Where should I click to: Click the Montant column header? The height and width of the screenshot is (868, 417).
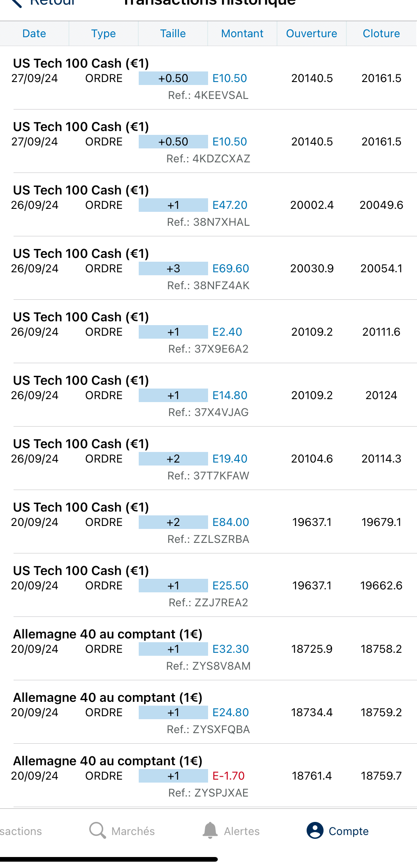[242, 33]
